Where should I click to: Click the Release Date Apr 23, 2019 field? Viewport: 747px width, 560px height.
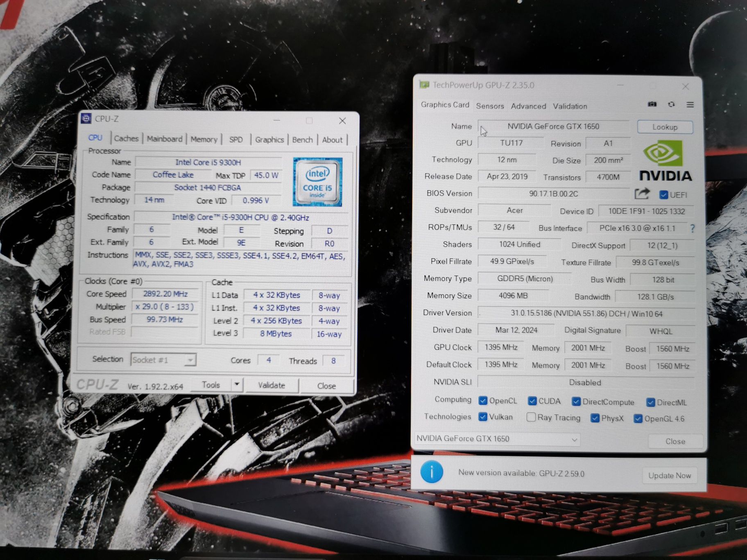[507, 177]
